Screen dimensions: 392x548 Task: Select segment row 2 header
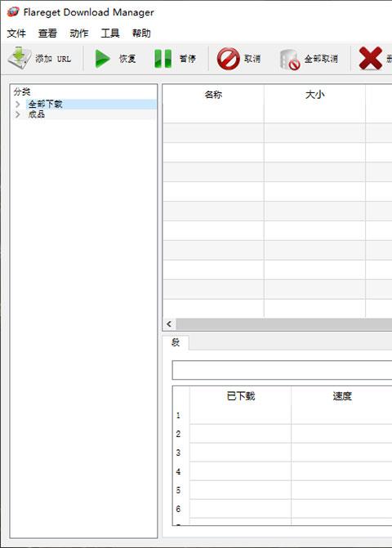click(179, 434)
